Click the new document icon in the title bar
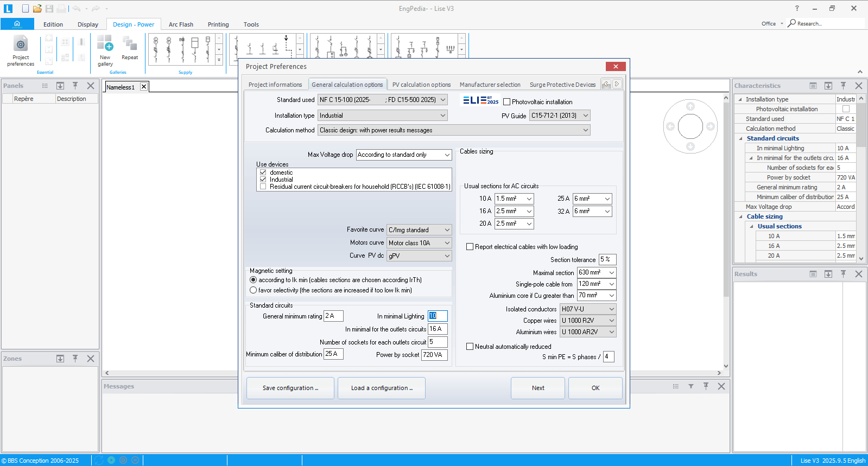The width and height of the screenshot is (868, 466). tap(26, 9)
